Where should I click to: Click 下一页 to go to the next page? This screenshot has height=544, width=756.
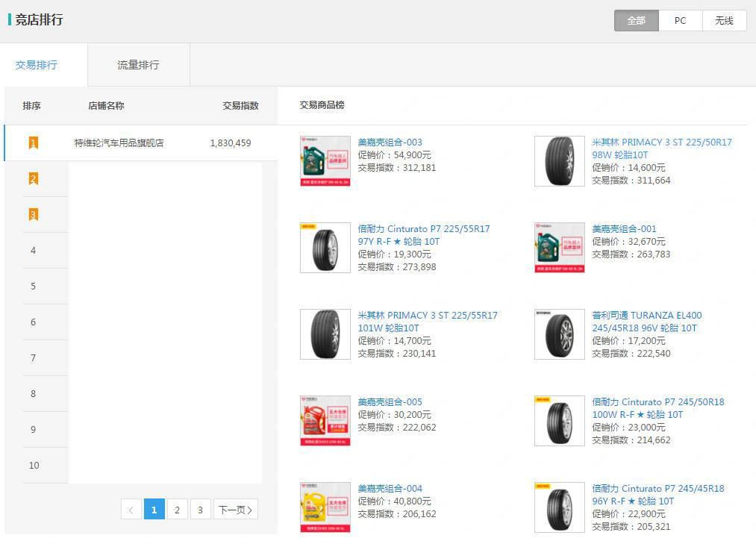(235, 510)
